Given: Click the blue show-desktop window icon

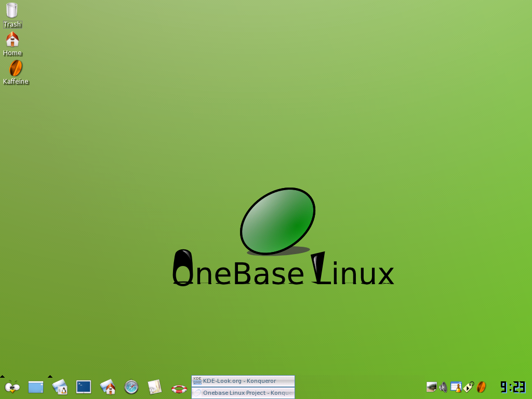Looking at the screenshot, I should [36, 387].
